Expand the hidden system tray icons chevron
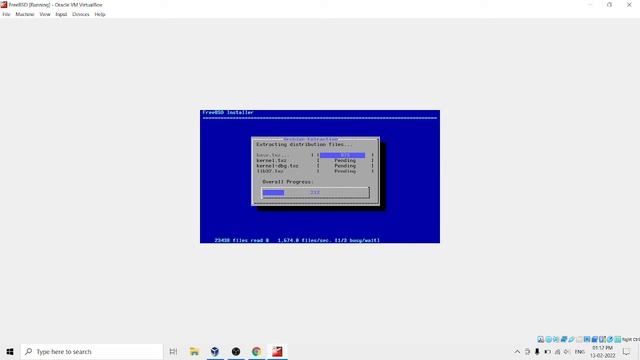 [517, 351]
